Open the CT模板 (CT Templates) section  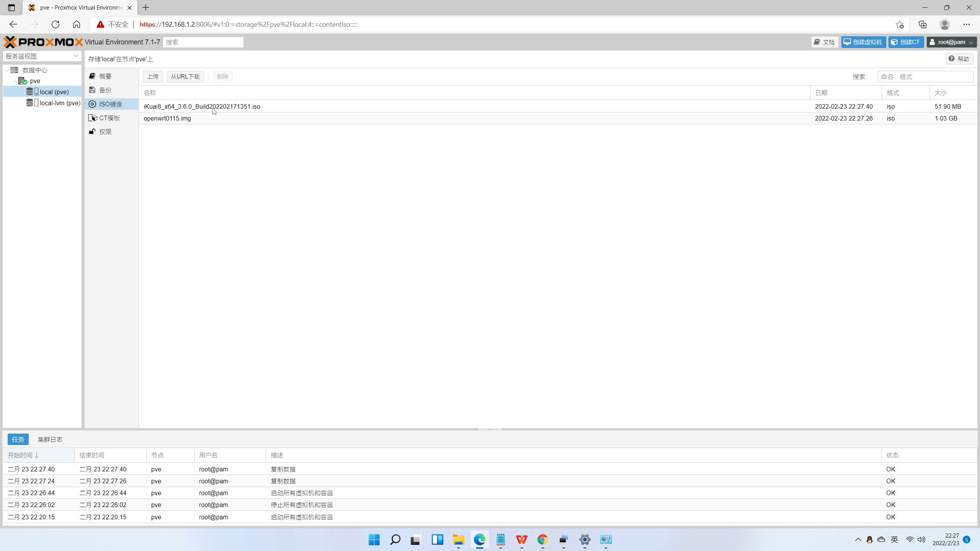[109, 118]
